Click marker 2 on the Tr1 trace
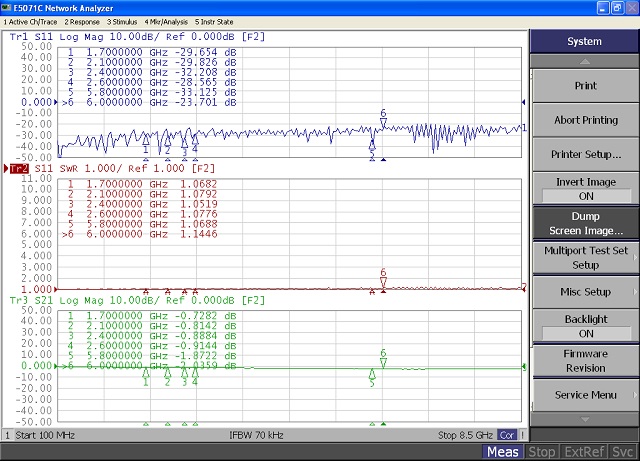This screenshot has height=461, width=640. tap(167, 145)
